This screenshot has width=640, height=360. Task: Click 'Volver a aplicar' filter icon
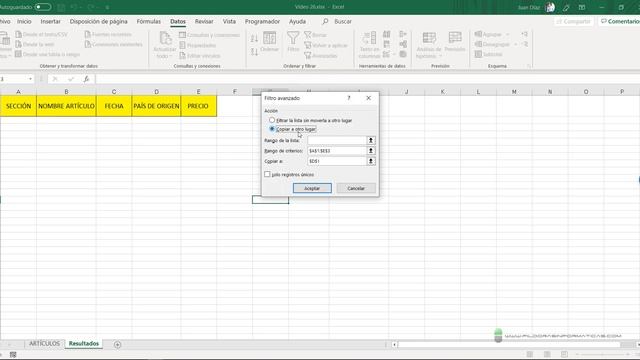308,45
